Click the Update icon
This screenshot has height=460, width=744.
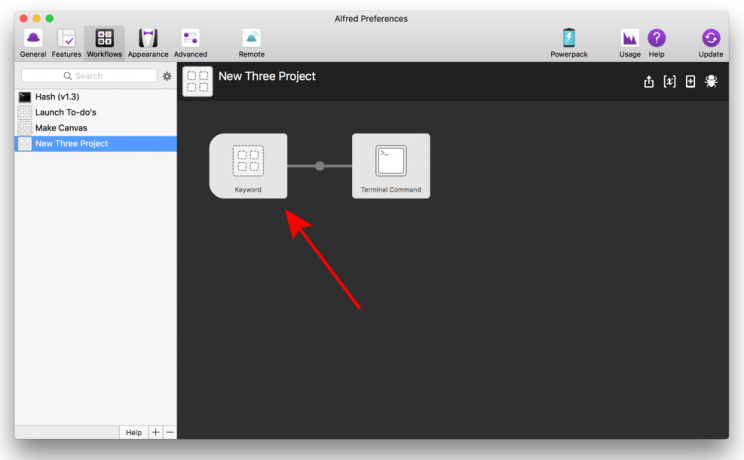click(x=711, y=42)
